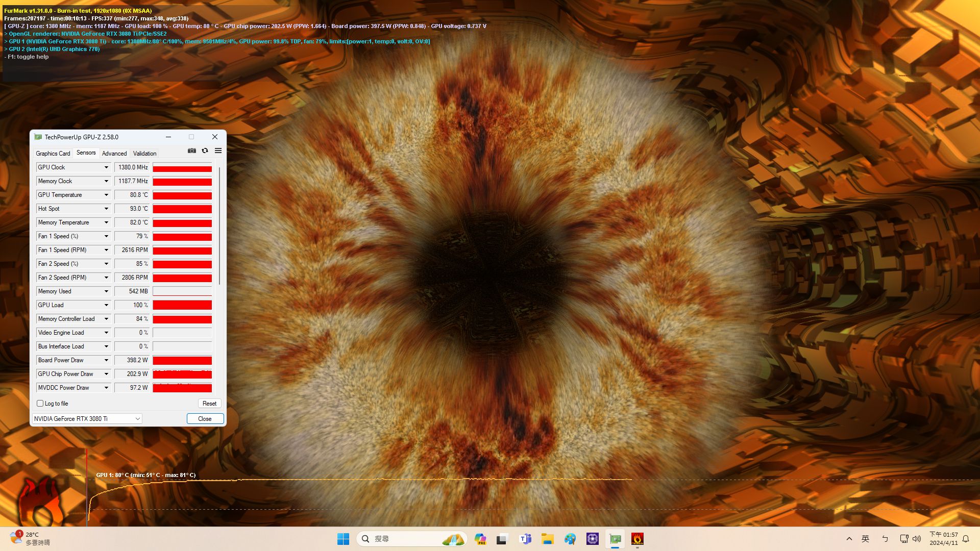Image resolution: width=980 pixels, height=551 pixels.
Task: Click the F1: toggle help text
Action: tap(27, 57)
